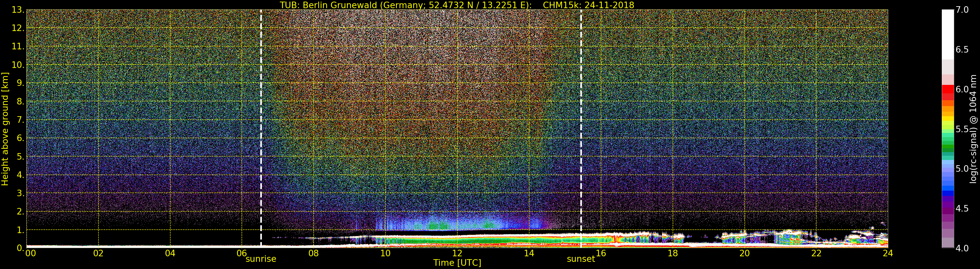This screenshot has width=980, height=269.
Task: Click the 'sunrise' label below the time axis
Action: [261, 259]
